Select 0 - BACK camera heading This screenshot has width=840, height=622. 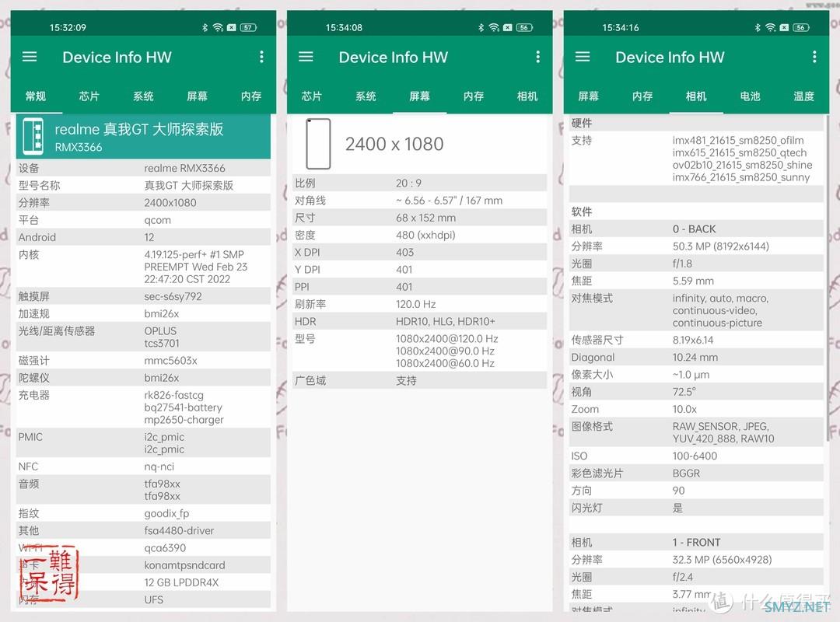click(695, 229)
